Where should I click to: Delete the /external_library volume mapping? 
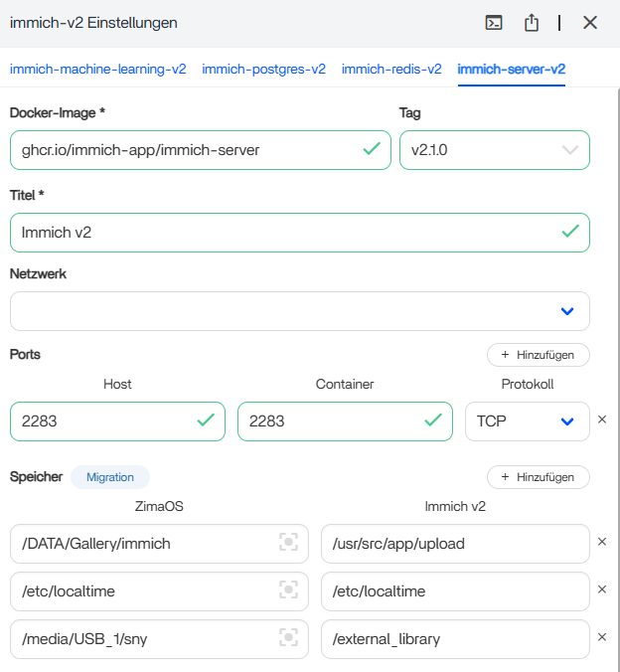601,638
